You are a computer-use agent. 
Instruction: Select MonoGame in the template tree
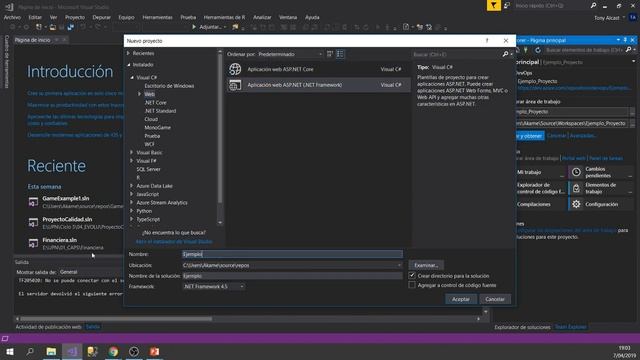pos(158,127)
